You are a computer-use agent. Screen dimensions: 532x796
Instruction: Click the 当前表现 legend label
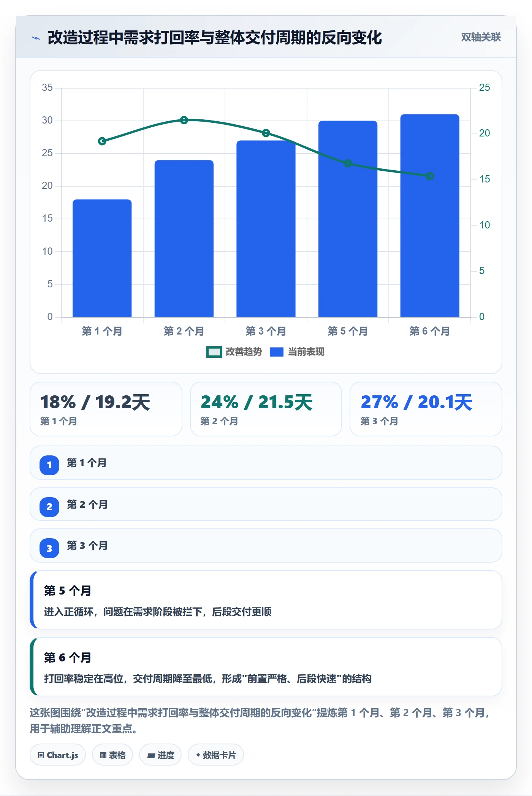306,352
